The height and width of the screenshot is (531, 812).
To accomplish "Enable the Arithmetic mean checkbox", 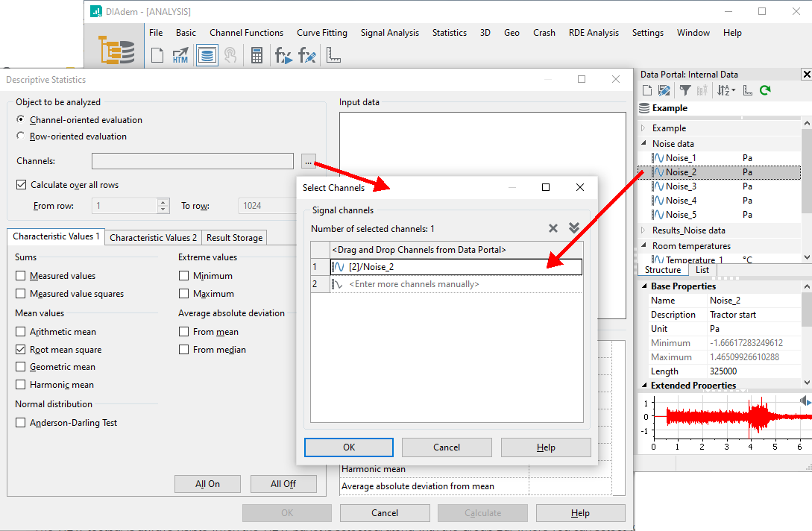I will [x=21, y=332].
